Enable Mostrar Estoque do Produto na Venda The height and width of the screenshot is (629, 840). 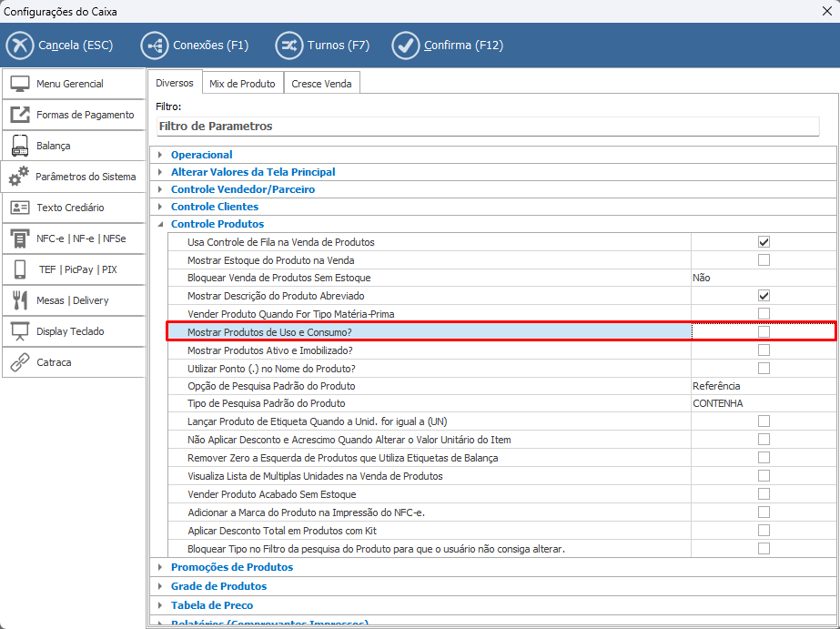(764, 260)
